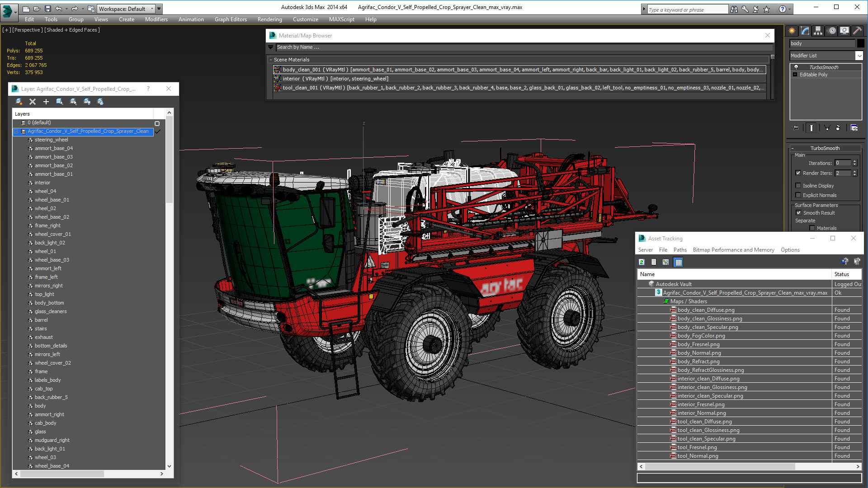Enable the Isoline Display checkbox
Screen dimensions: 868x488
pyautogui.click(x=798, y=186)
